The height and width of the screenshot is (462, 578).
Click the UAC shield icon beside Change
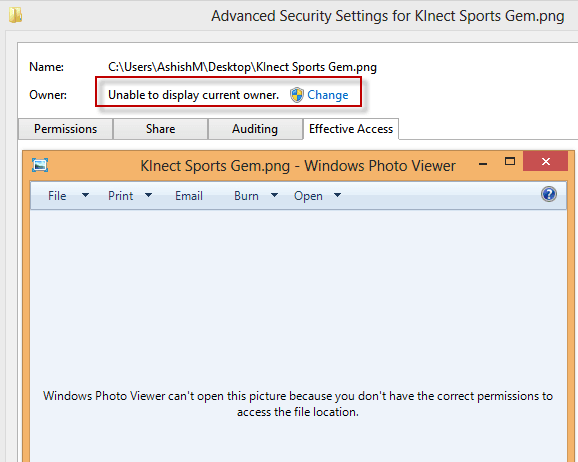click(296, 95)
